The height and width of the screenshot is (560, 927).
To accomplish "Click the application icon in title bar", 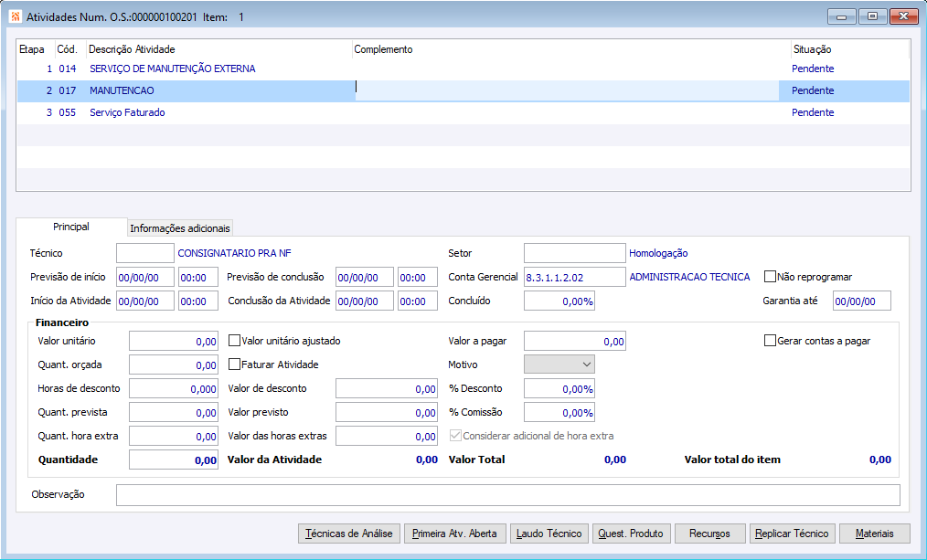I will pos(15,16).
